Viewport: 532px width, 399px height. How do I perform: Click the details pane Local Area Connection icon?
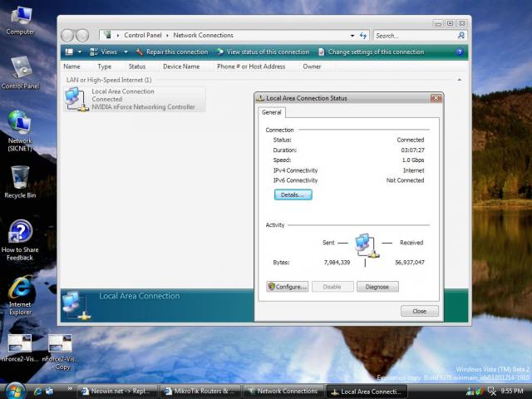pyautogui.click(x=76, y=305)
